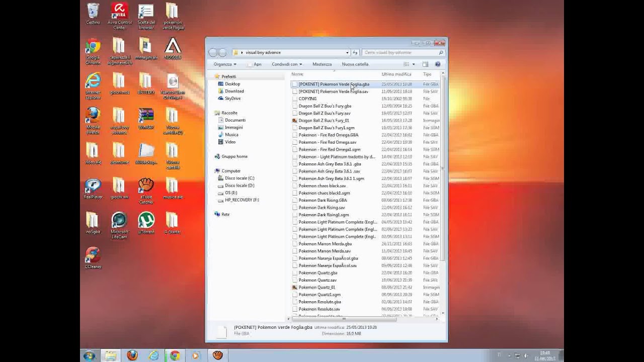This screenshot has width=644, height=362.
Task: Open the Cestino recycle bin icon
Action: [x=93, y=14]
